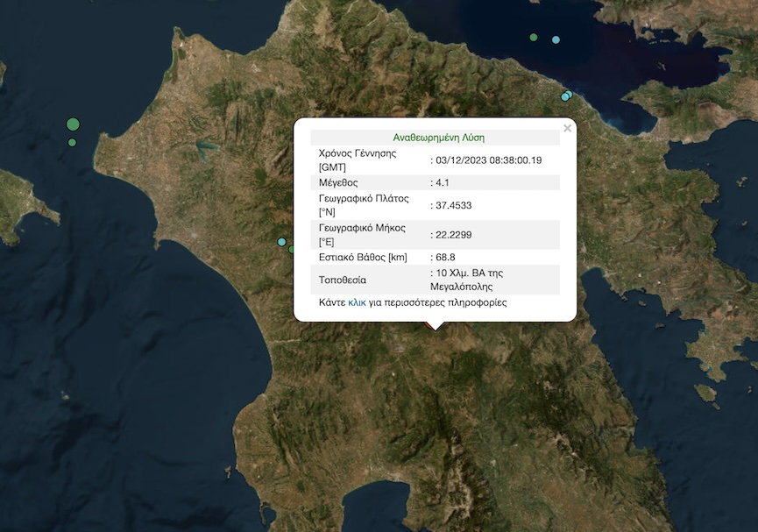Viewport: 758px width, 532px height.
Task: Select the cyan marker in the Corinthian Gulf sea
Action: pyautogui.click(x=556, y=39)
